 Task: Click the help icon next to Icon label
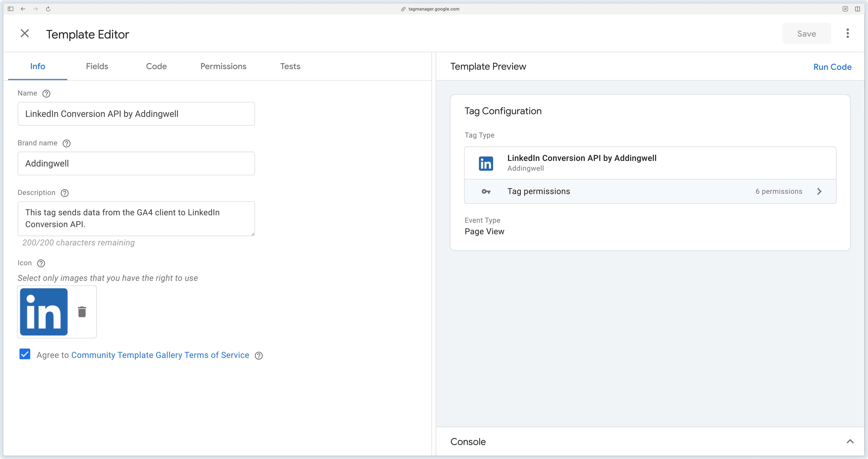[x=41, y=263]
